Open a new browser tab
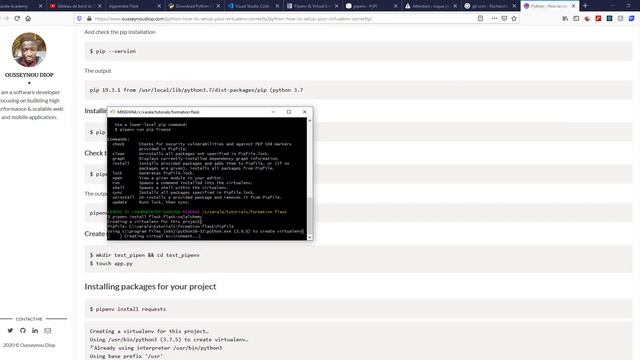Screen dimensions: 640x360 point(585,6)
